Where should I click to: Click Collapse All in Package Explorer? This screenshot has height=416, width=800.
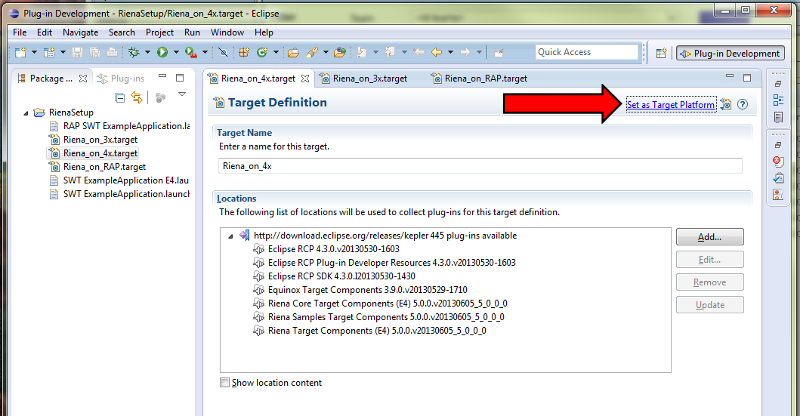point(120,97)
